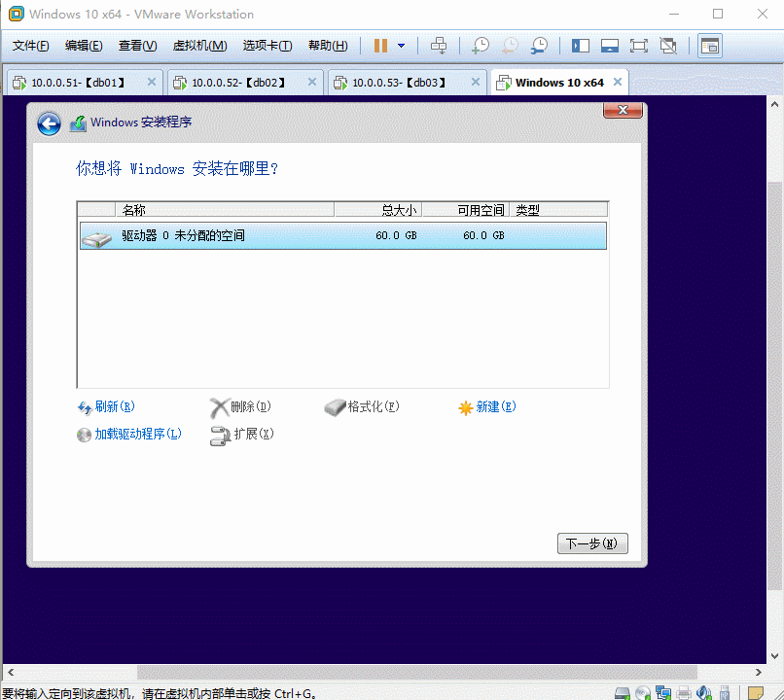Screen dimensions: 784x700
Task: Select 驱动器 0 未分配的空间 row
Action: pyautogui.click(x=343, y=235)
